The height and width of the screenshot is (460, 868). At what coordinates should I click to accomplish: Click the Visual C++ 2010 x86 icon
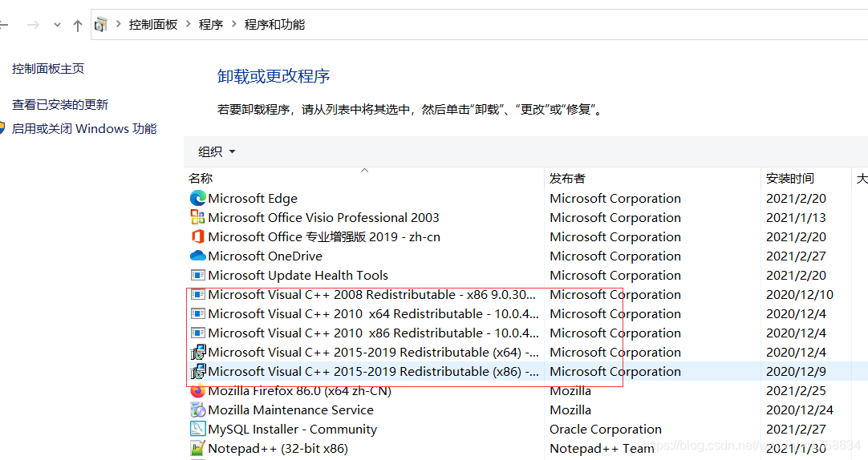coord(197,333)
